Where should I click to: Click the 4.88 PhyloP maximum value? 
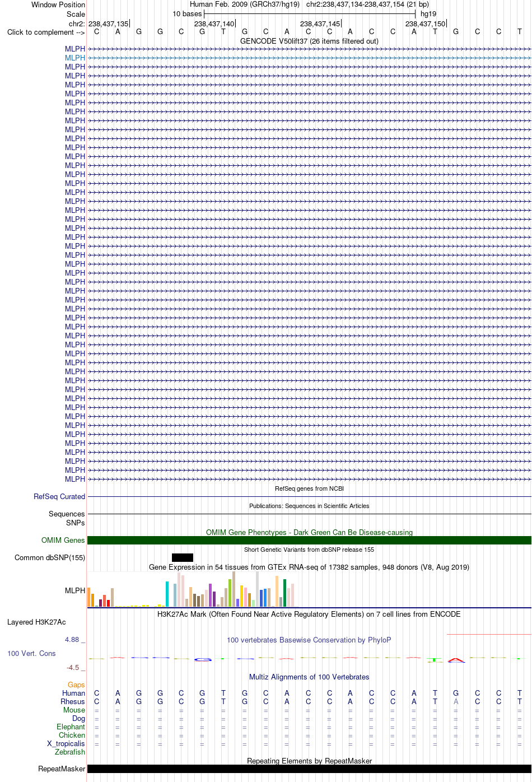tap(72, 639)
